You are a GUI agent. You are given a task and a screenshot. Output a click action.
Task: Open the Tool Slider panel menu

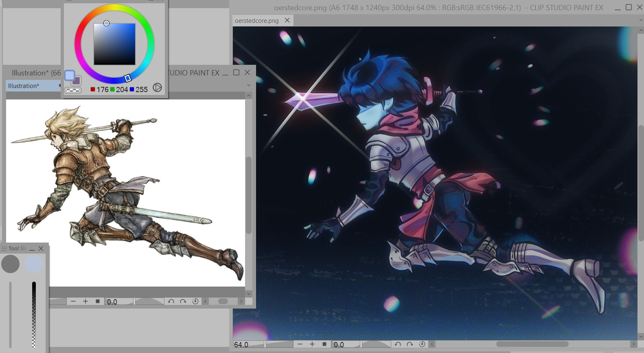(4, 248)
